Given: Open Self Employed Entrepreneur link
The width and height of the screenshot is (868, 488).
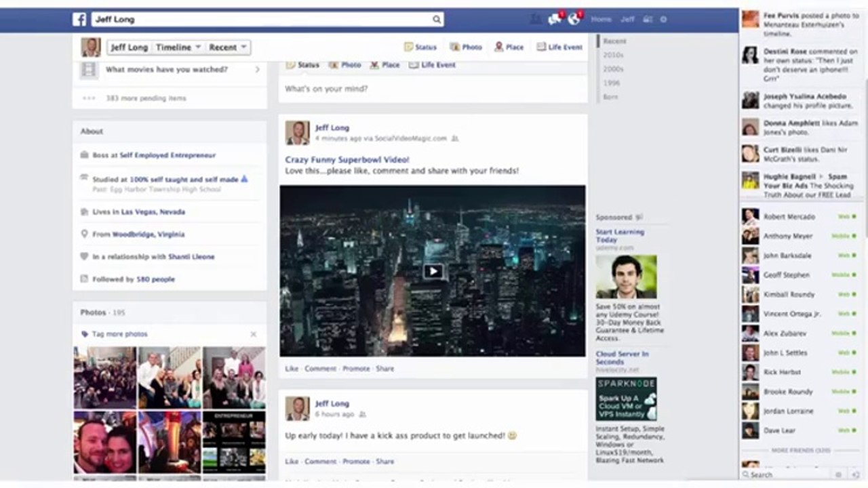Looking at the screenshot, I should pos(167,155).
